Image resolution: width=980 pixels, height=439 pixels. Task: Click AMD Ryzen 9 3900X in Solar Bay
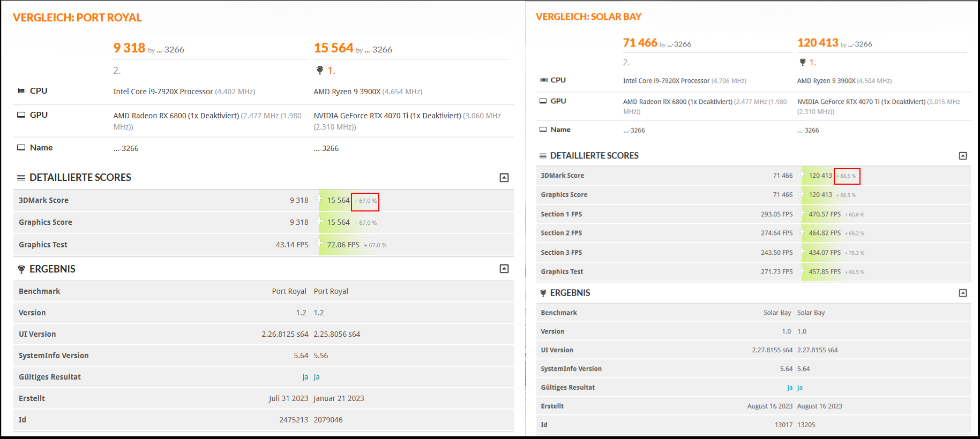(826, 81)
